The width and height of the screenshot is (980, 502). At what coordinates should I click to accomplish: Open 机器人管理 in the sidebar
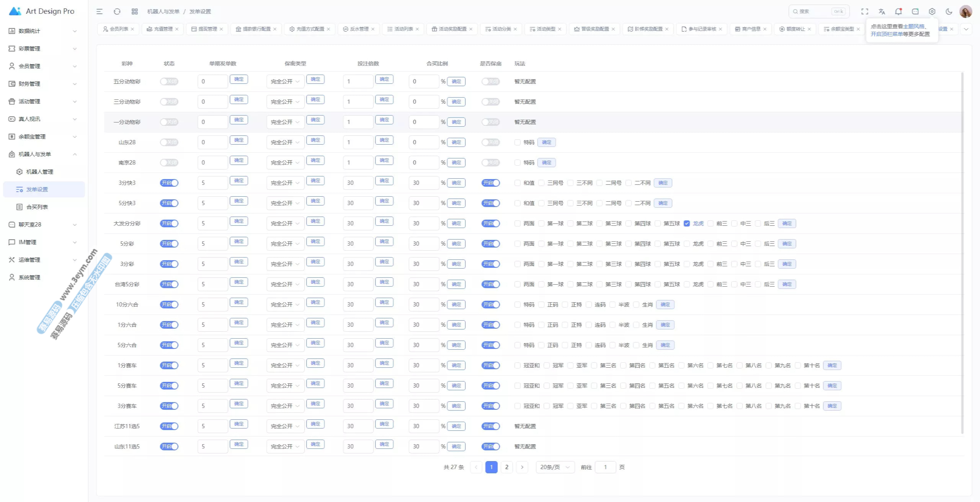click(39, 172)
